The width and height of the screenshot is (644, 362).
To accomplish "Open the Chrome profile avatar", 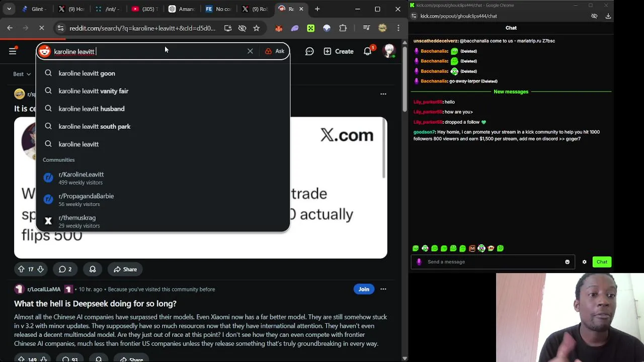I will 382,28.
